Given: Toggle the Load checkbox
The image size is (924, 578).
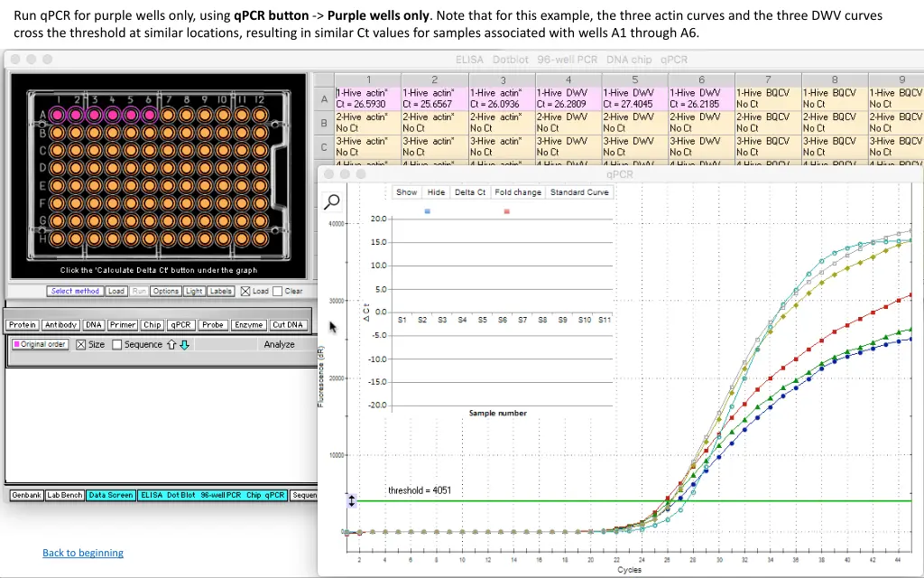Looking at the screenshot, I should coord(245,291).
